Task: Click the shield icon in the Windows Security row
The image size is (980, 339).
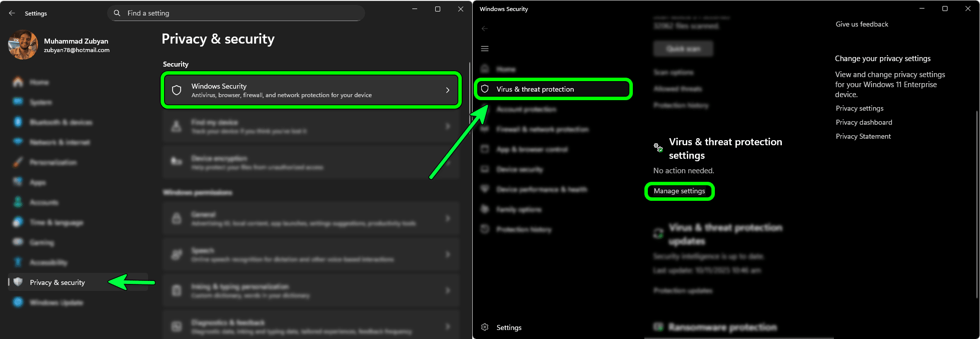Action: [177, 90]
